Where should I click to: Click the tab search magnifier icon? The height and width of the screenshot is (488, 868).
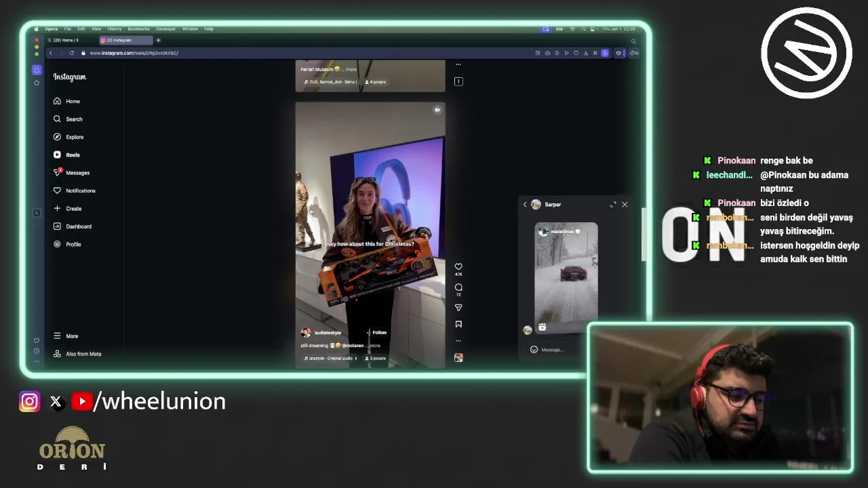click(633, 41)
